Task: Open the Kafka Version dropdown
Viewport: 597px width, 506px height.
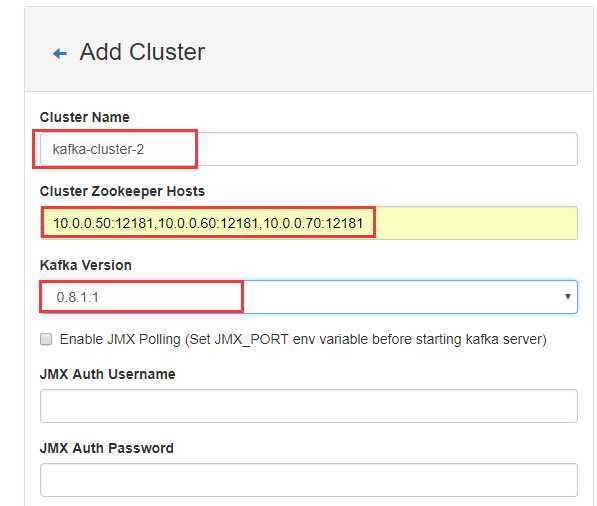Action: click(309, 297)
